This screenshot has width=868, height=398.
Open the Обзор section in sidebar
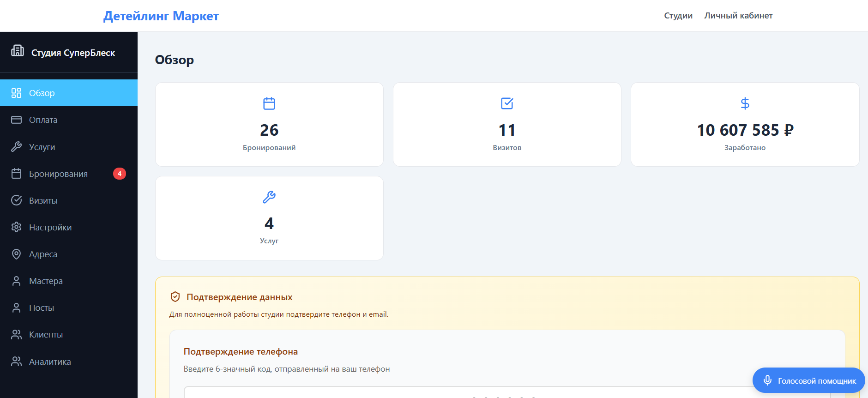69,93
